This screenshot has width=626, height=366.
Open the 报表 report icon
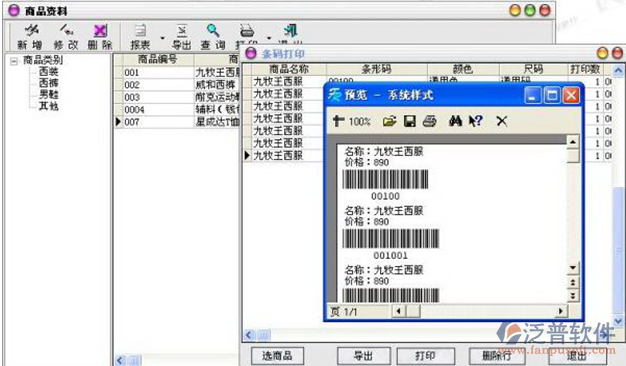point(140,30)
